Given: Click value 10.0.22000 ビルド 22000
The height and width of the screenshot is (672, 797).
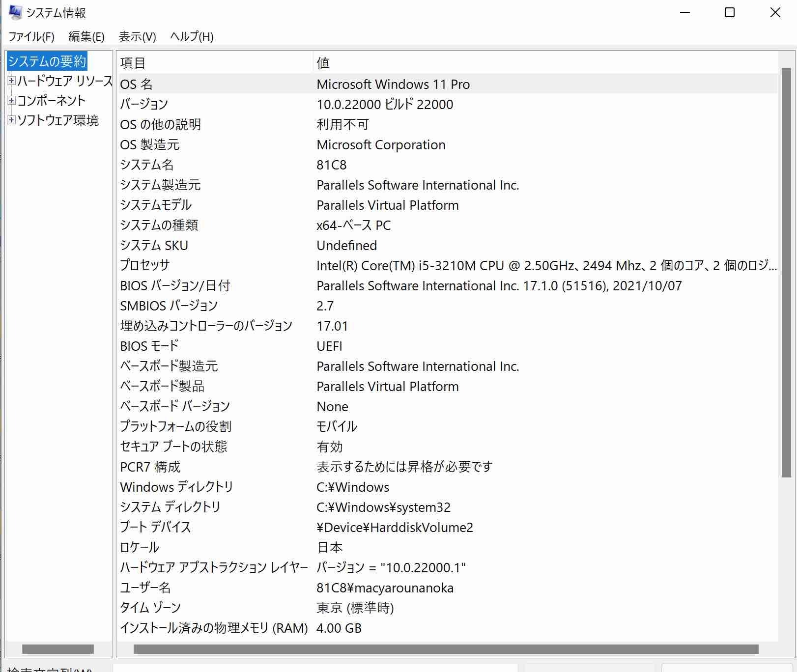Looking at the screenshot, I should coord(385,104).
